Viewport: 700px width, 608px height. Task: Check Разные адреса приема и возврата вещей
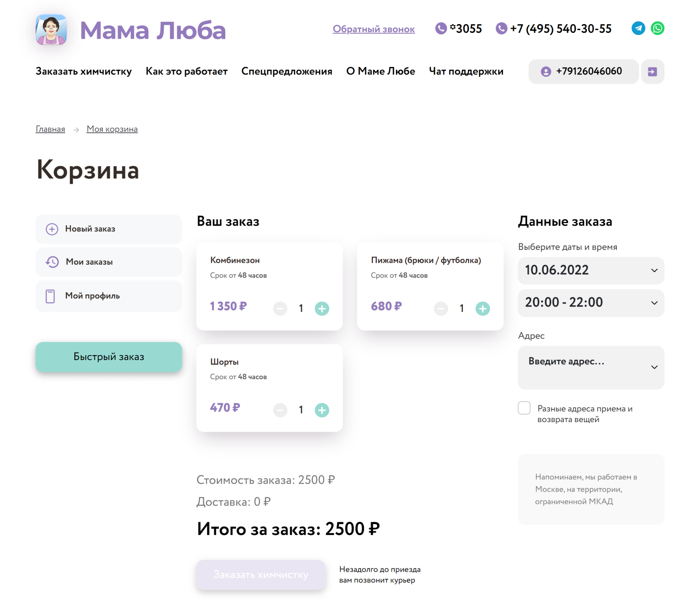[x=524, y=408]
